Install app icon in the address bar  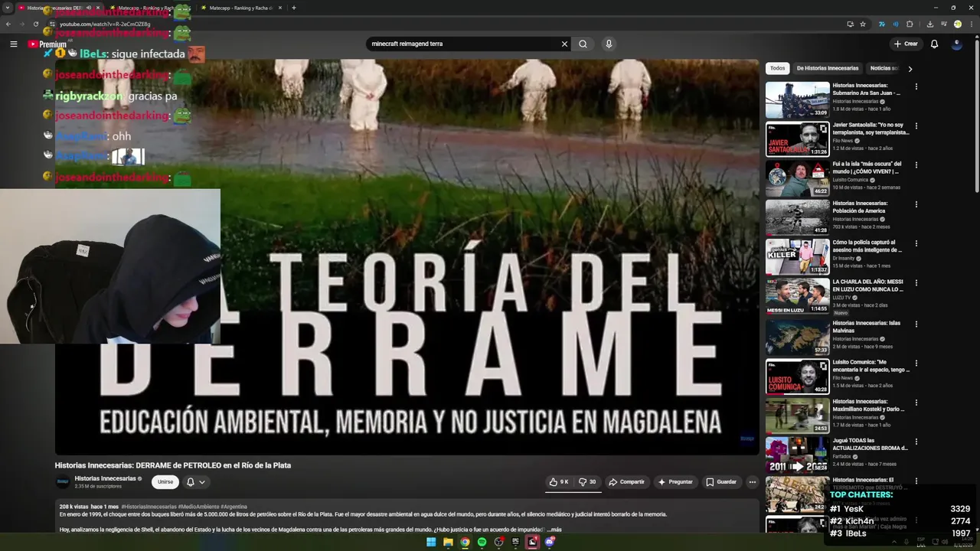click(850, 24)
